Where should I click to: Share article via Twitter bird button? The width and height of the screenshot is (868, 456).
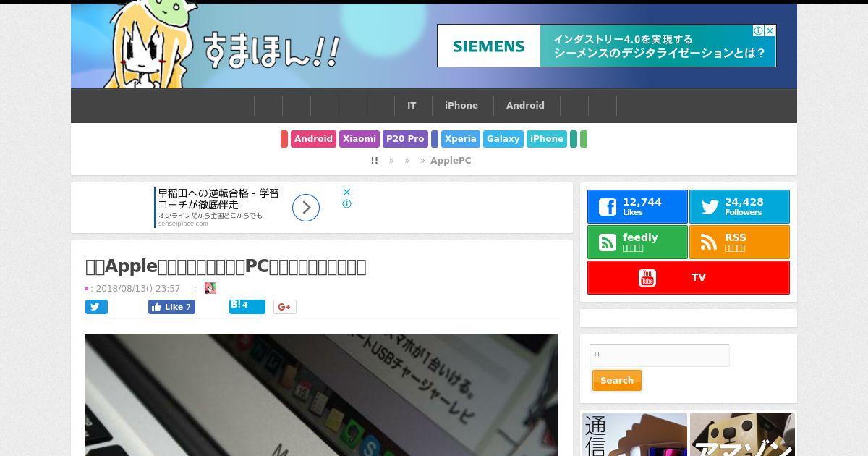click(x=96, y=307)
